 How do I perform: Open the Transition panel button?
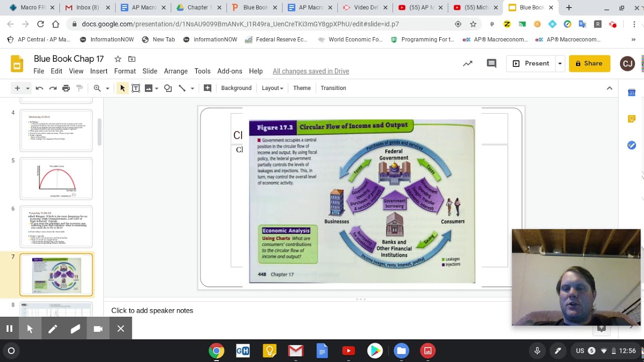[333, 88]
